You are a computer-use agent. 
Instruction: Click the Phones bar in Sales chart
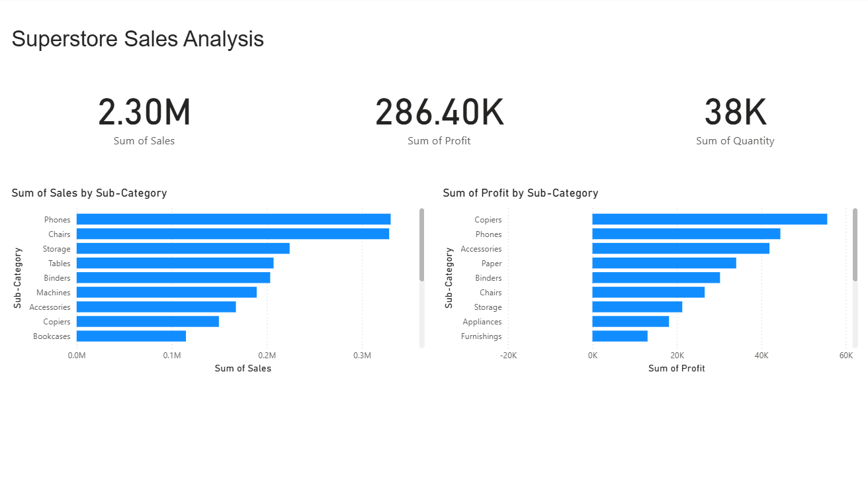point(233,219)
